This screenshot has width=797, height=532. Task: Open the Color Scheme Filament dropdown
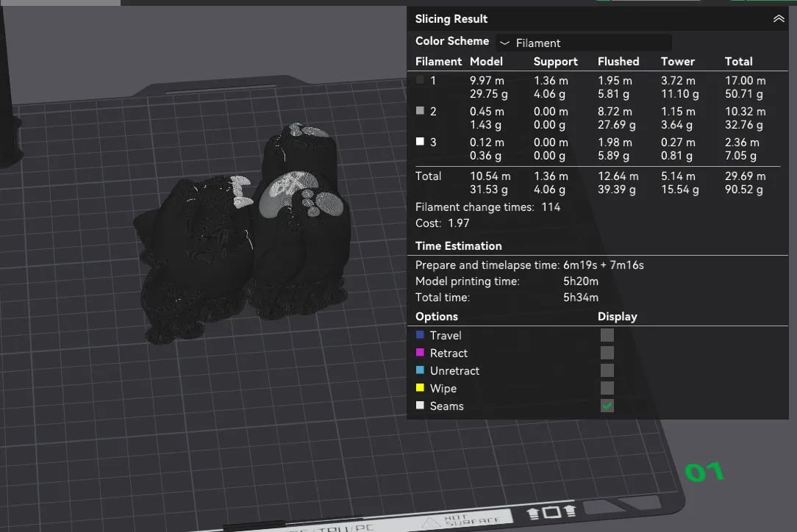tap(584, 43)
